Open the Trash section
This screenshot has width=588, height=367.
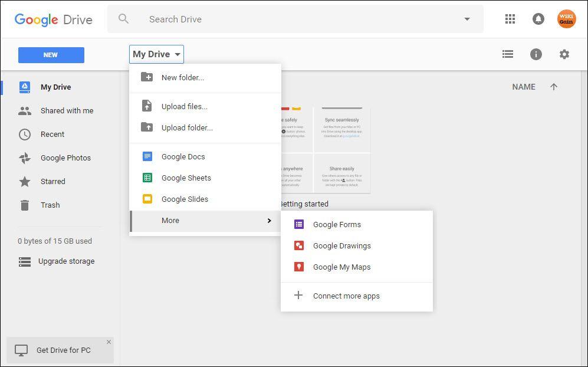(x=50, y=205)
